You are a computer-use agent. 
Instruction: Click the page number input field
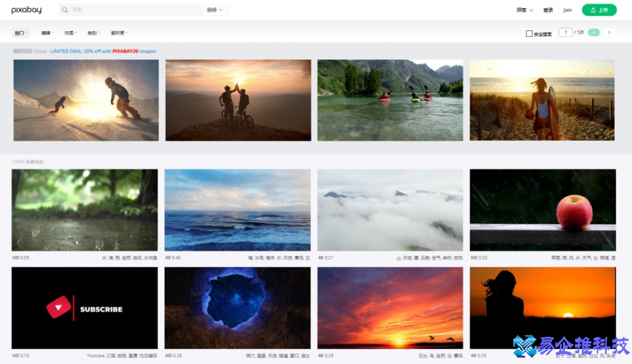(x=565, y=32)
